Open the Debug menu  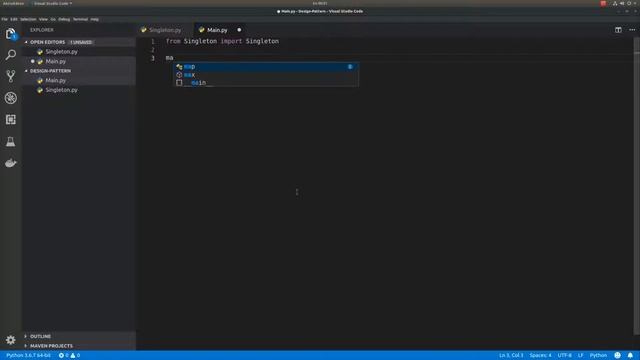64,19
